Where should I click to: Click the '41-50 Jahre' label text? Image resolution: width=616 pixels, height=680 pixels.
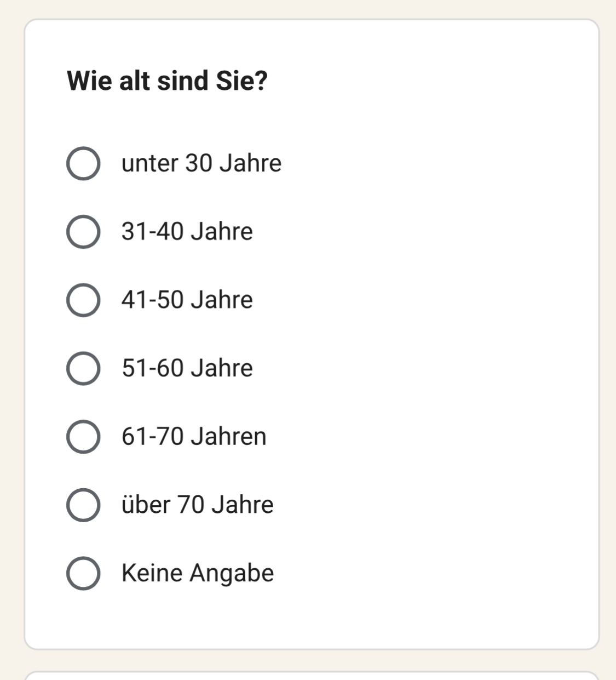click(187, 300)
